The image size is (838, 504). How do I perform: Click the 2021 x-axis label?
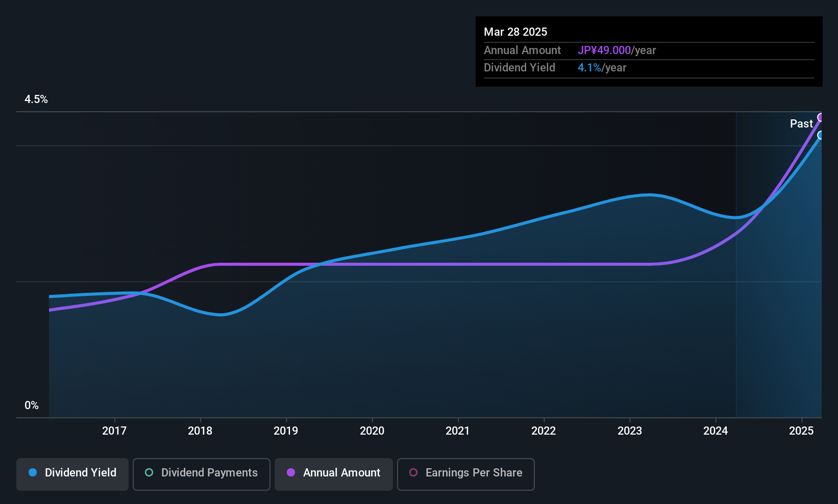point(458,431)
